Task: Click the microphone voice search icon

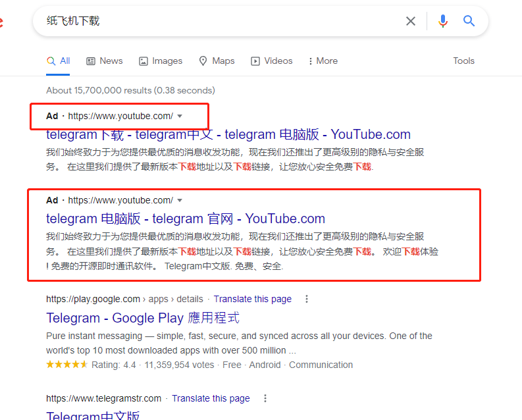Action: click(x=442, y=21)
